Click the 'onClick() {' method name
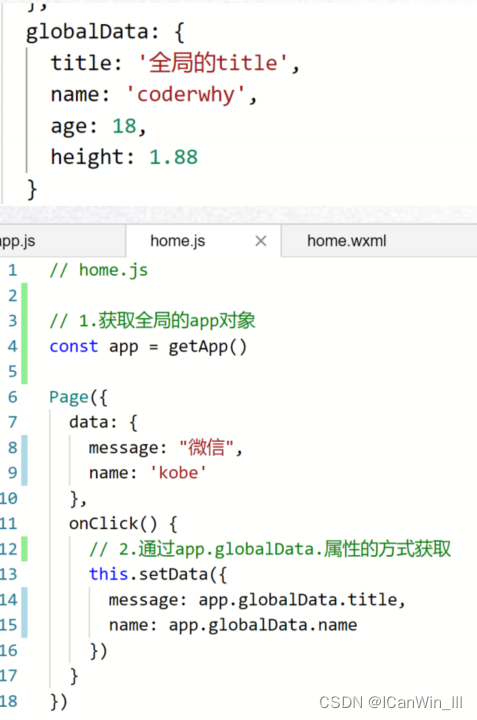 pos(123,523)
